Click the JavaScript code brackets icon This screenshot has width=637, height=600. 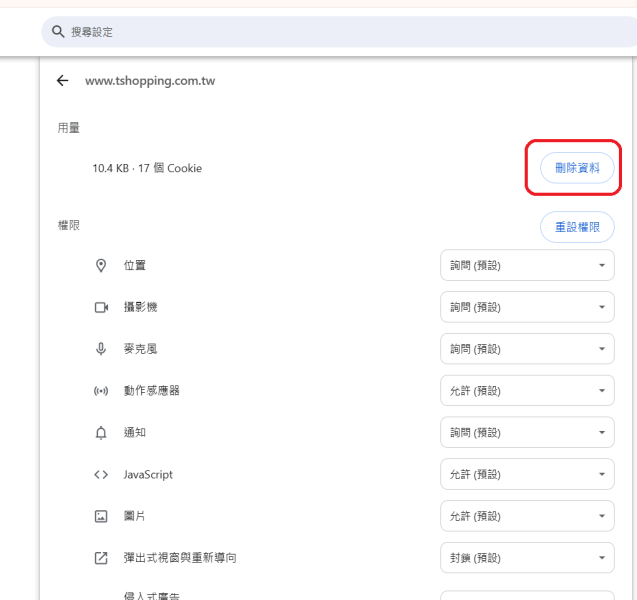(x=101, y=474)
